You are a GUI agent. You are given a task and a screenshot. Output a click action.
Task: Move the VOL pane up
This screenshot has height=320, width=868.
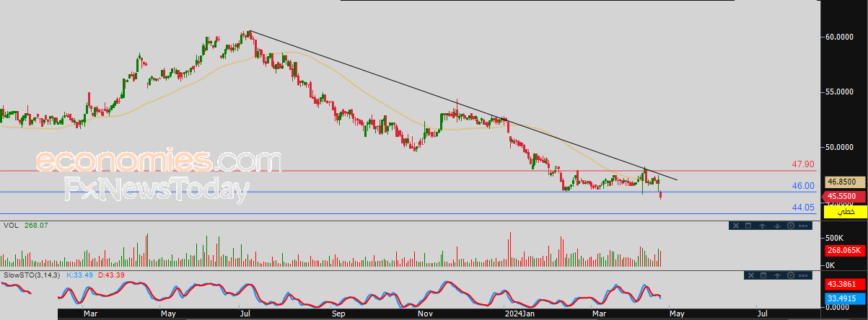click(x=762, y=226)
